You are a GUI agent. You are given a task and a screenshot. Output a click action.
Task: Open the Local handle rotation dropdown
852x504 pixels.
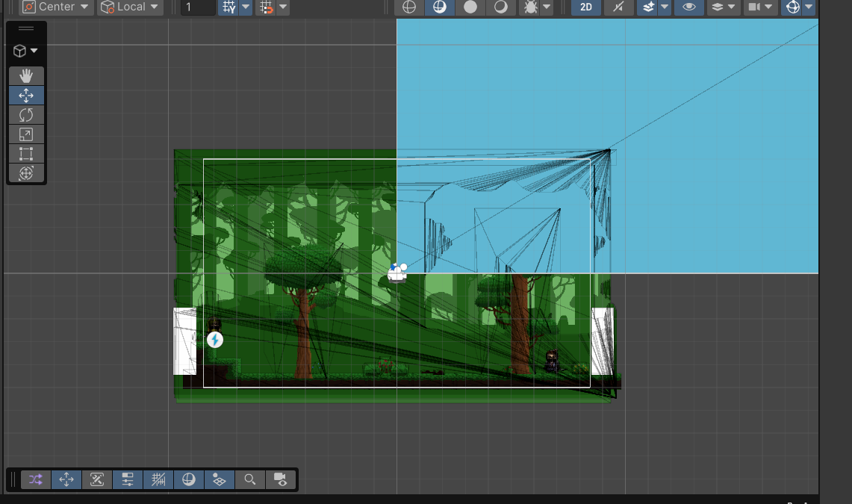tap(130, 7)
